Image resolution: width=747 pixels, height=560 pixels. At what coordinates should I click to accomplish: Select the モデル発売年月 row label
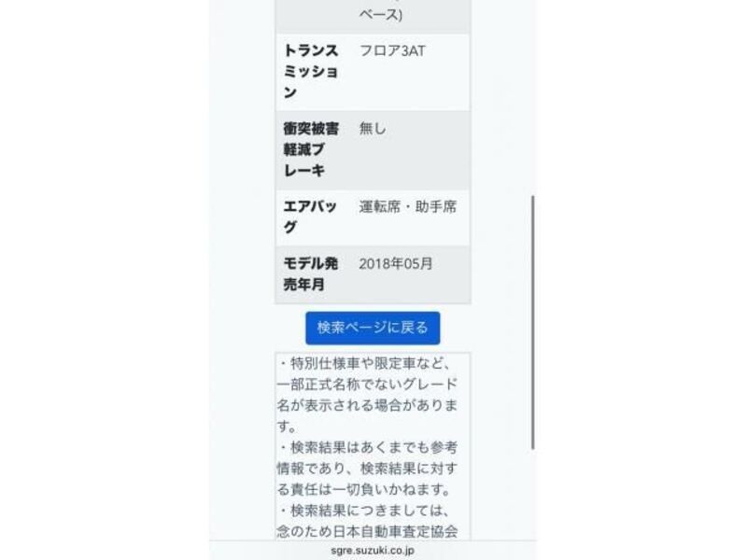point(311,273)
